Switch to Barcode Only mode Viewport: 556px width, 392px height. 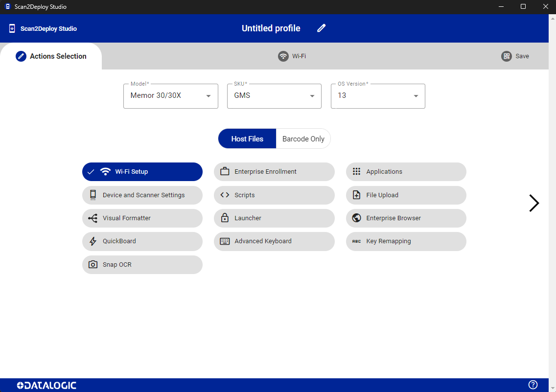click(x=303, y=139)
